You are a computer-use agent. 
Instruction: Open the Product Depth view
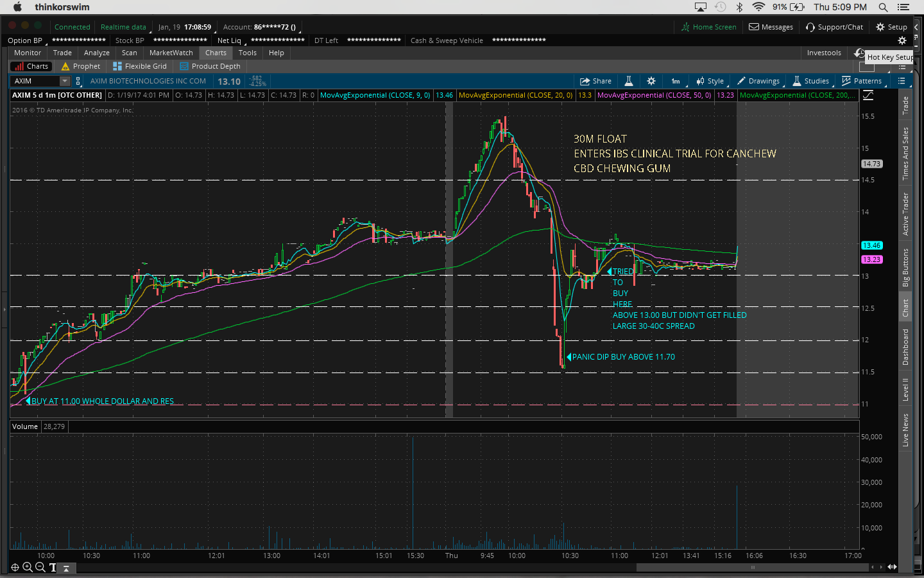click(x=210, y=66)
